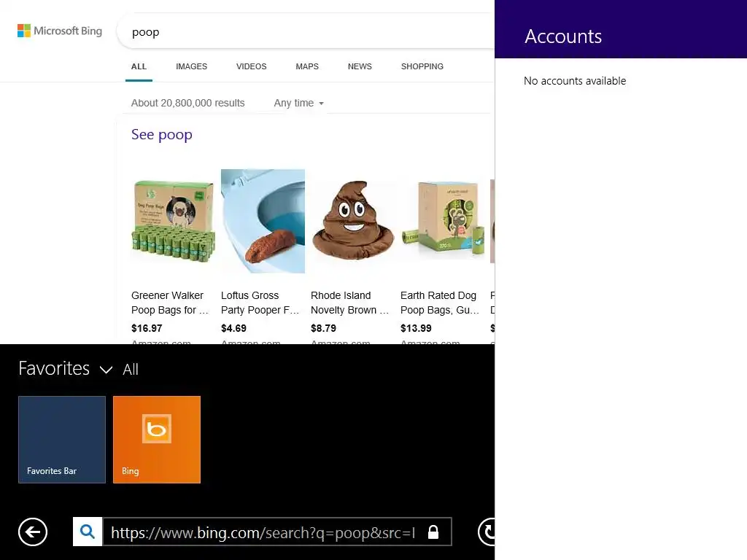Open Greener Walker Poop Bags listing
This screenshot has height=560, width=747.
pos(169,303)
